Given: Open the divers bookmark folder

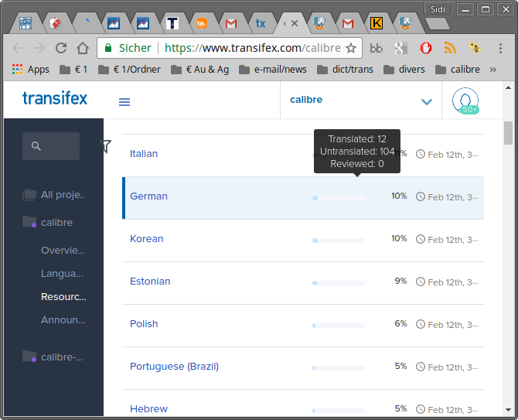Looking at the screenshot, I should pos(404,70).
